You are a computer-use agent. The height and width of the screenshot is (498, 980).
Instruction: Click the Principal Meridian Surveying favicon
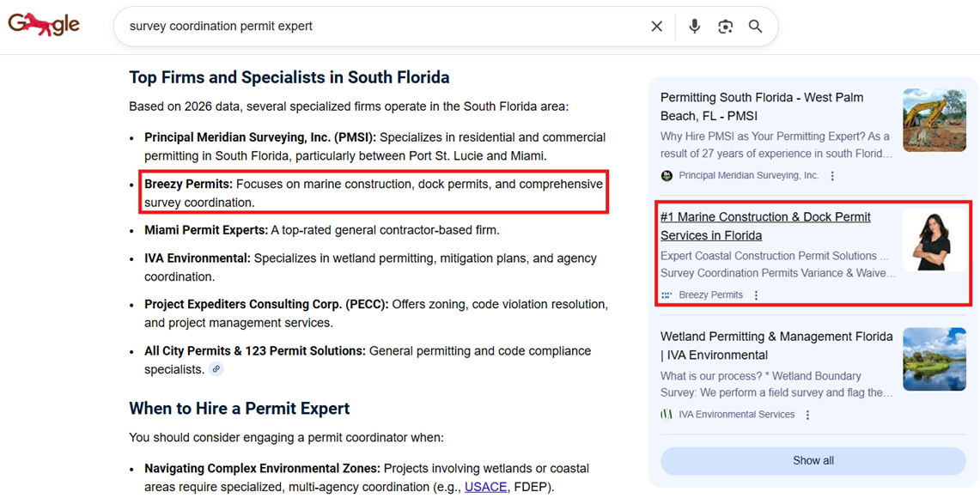click(667, 175)
